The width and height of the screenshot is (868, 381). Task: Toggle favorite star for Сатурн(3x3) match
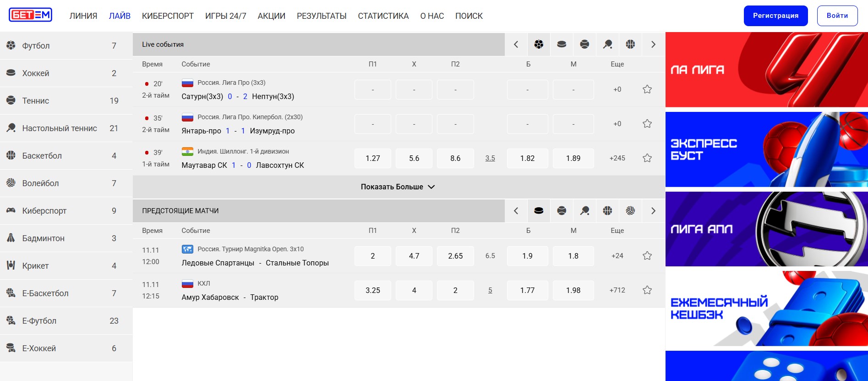(x=647, y=89)
